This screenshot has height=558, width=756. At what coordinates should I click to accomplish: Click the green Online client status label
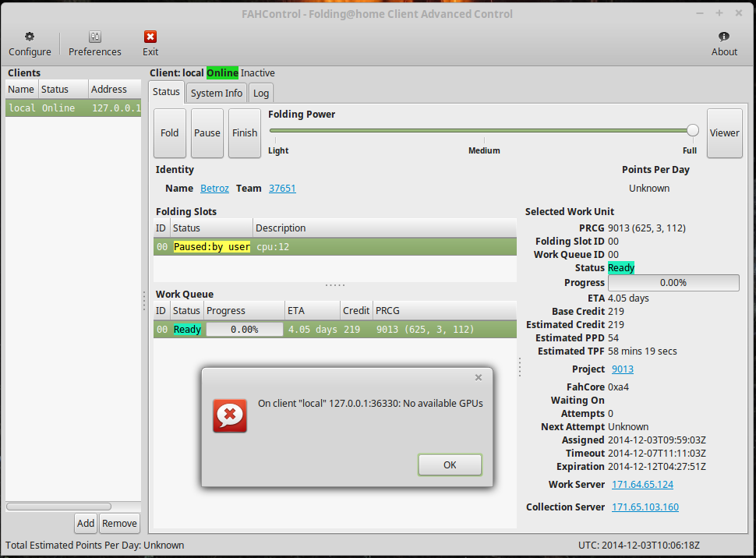coord(222,72)
